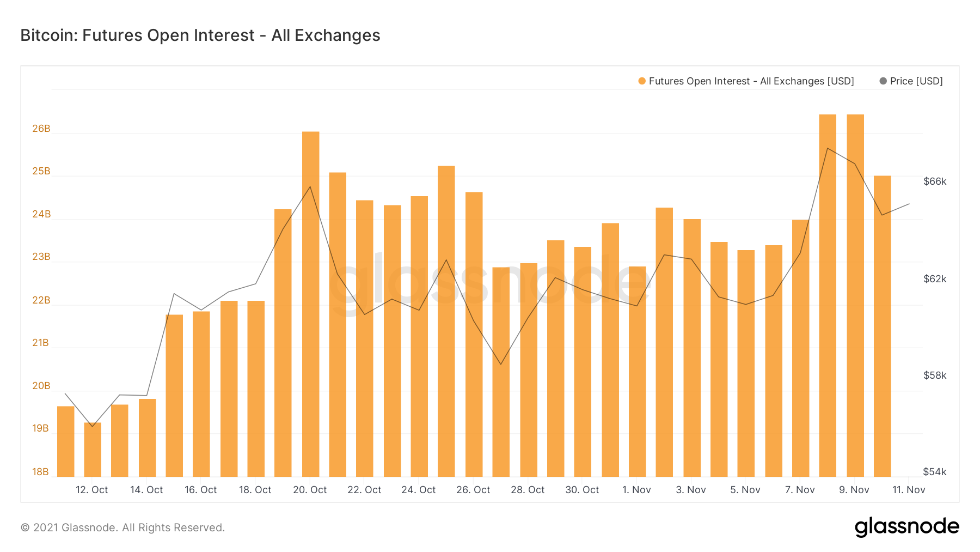
Task: Click the glassnode logo at bottom right
Action: click(906, 527)
